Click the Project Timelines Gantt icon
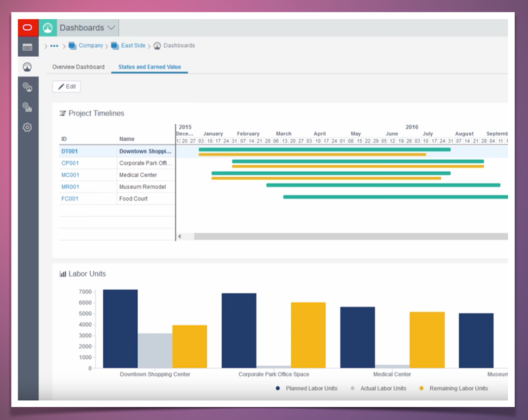 (x=63, y=113)
